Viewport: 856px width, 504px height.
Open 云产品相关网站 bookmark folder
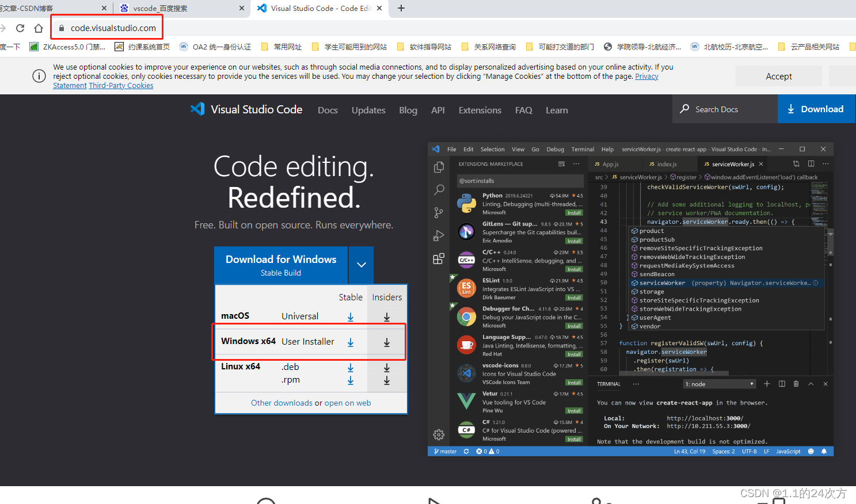coord(809,47)
